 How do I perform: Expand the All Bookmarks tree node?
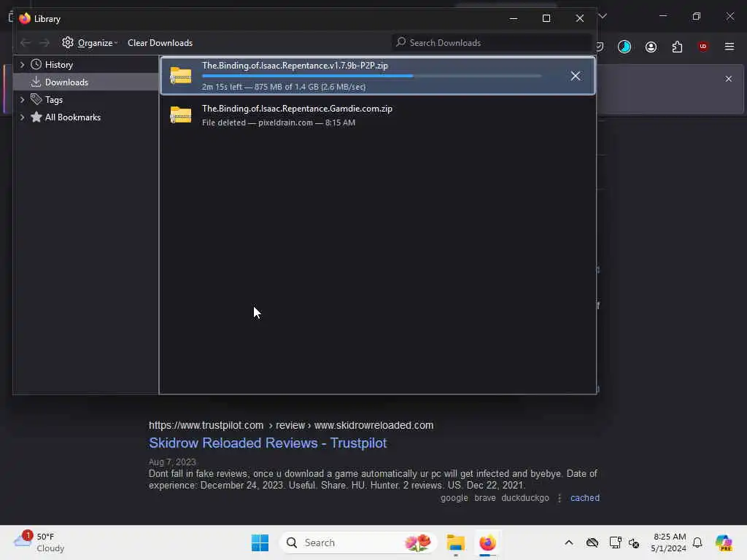point(22,117)
